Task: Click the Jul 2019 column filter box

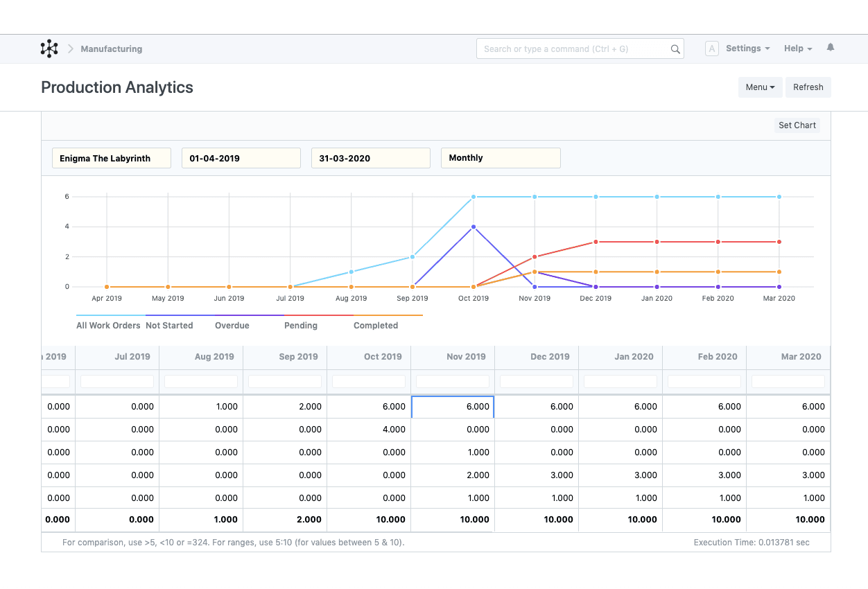Action: 117,381
